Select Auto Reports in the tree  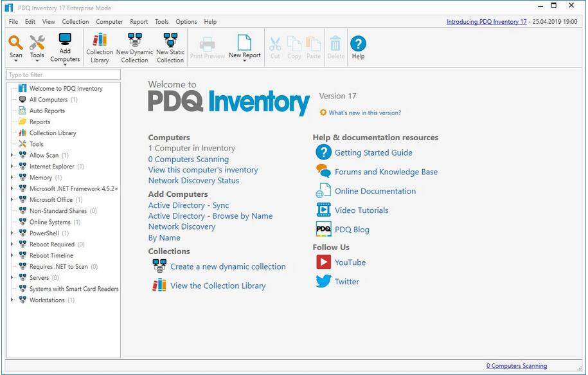(47, 111)
